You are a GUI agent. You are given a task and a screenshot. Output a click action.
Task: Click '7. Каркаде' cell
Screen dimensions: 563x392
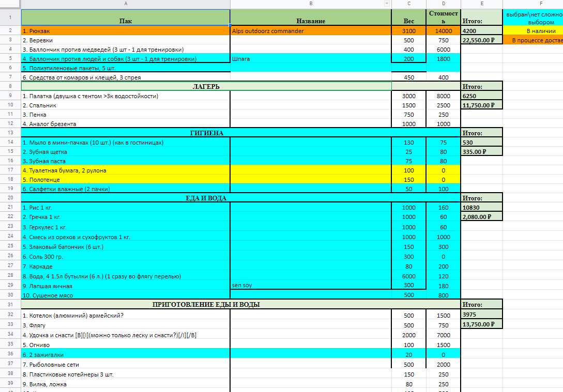click(126, 266)
